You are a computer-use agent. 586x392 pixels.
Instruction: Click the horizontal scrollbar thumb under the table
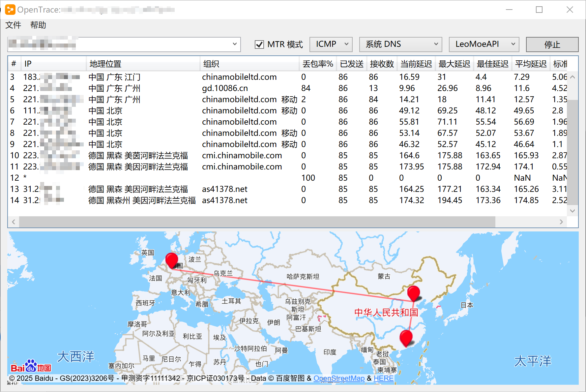coord(257,222)
